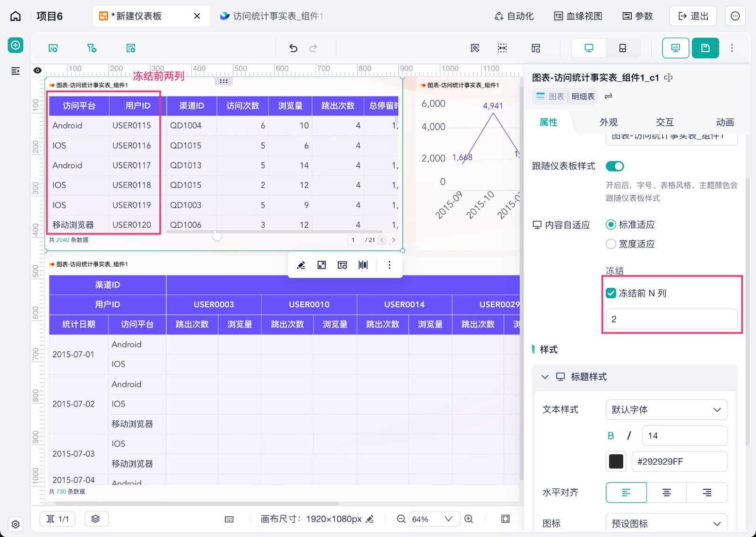Click the freeze column count input field
The height and width of the screenshot is (537, 756).
pyautogui.click(x=671, y=319)
